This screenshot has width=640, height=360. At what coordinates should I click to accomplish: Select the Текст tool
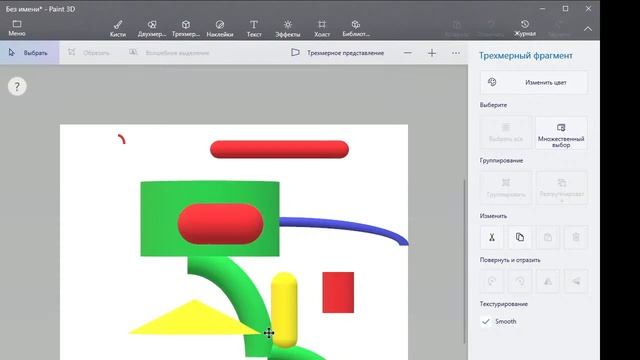click(x=254, y=29)
